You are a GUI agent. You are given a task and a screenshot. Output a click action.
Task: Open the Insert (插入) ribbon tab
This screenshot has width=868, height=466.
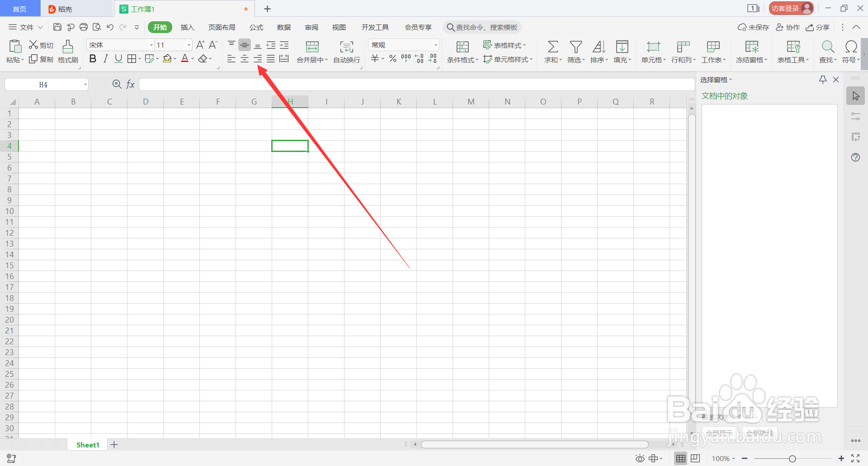[x=187, y=27]
